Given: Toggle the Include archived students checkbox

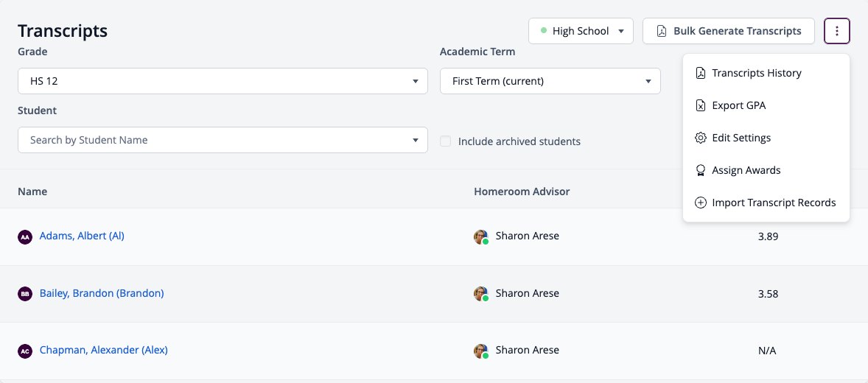Looking at the screenshot, I should pos(445,141).
